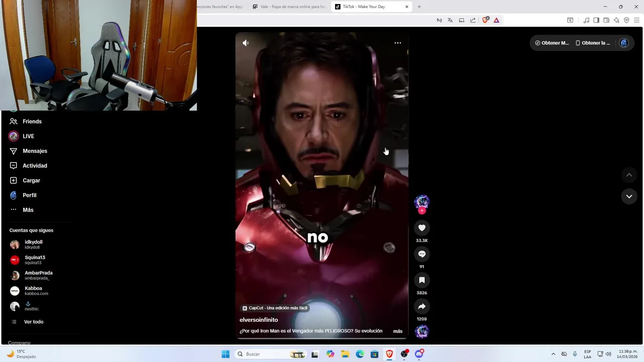Go to next video with down chevron
The image size is (644, 362).
[x=629, y=196]
